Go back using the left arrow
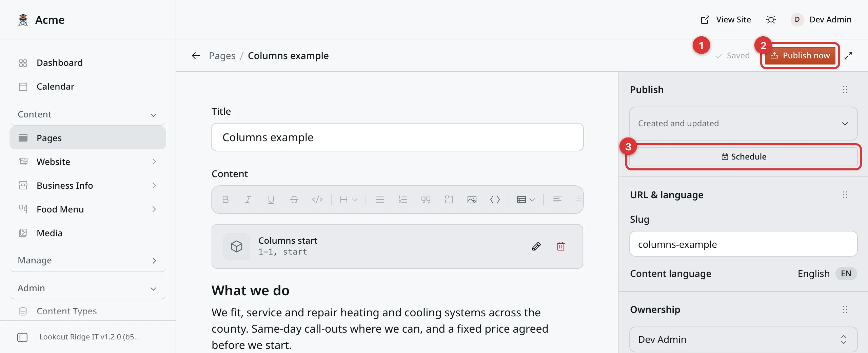 (196, 56)
